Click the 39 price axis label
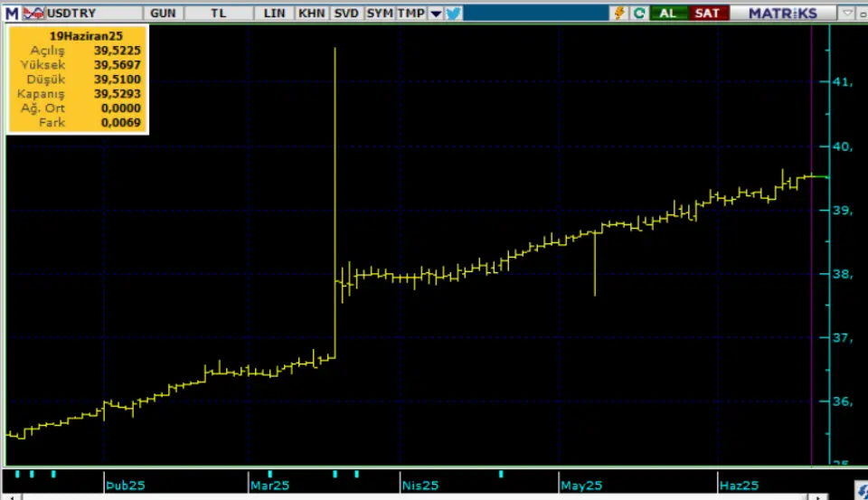Screen dimensions: 868x500 [843, 211]
